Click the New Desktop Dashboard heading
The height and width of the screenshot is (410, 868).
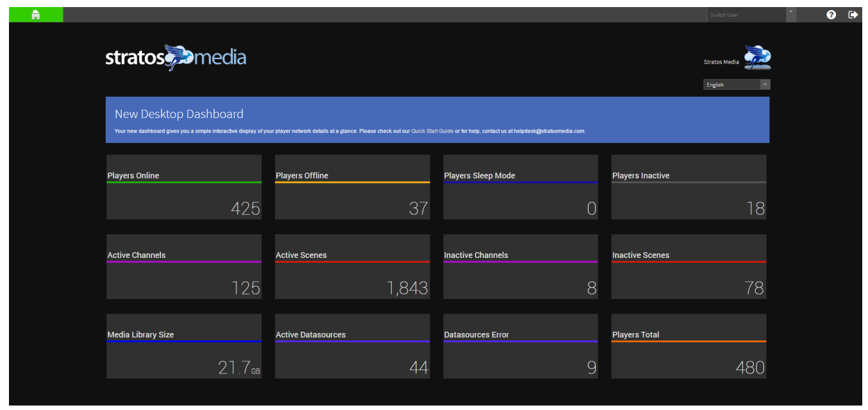(x=179, y=114)
